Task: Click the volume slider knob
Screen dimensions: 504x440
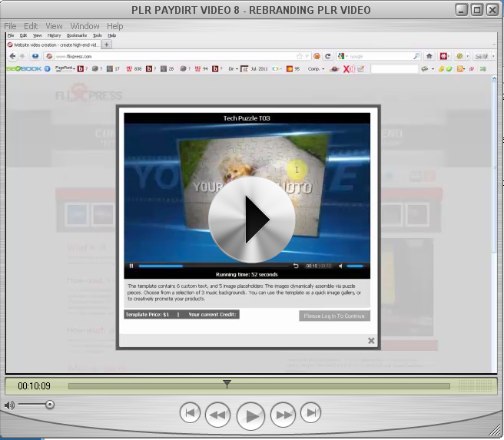Action: click(49, 405)
